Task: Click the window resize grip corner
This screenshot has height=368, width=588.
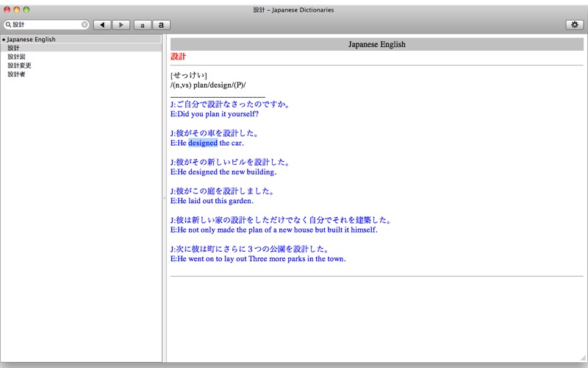Action: pyautogui.click(x=583, y=358)
